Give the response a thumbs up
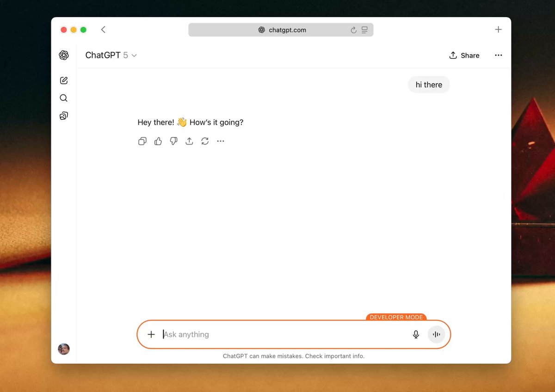555x392 pixels. pyautogui.click(x=158, y=141)
